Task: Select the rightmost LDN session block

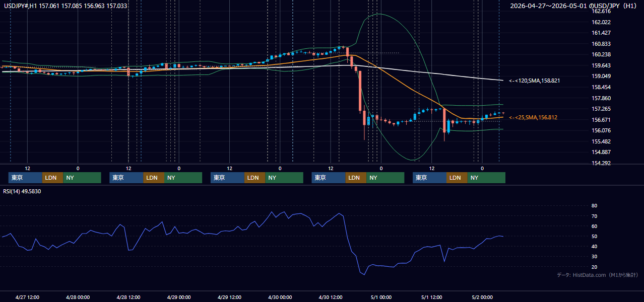Action: tap(457, 178)
